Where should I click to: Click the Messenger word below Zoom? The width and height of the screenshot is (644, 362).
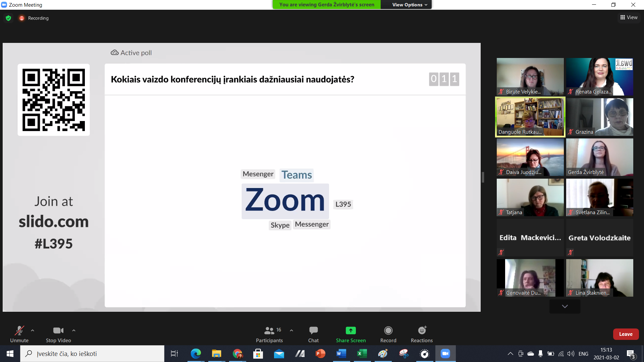[312, 224]
